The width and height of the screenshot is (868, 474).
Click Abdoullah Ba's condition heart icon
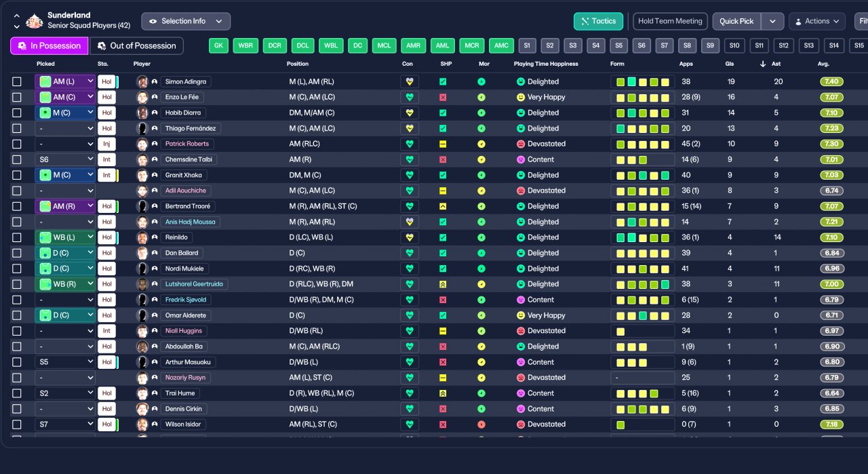(410, 347)
